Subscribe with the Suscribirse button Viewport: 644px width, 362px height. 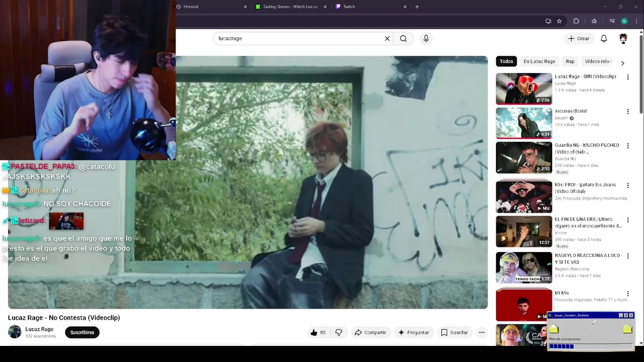coord(82,332)
